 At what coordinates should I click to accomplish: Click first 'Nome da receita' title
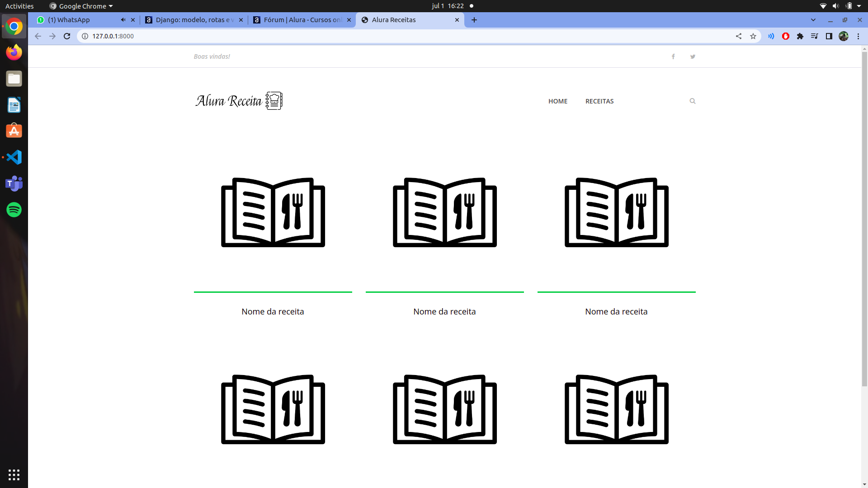click(x=273, y=311)
